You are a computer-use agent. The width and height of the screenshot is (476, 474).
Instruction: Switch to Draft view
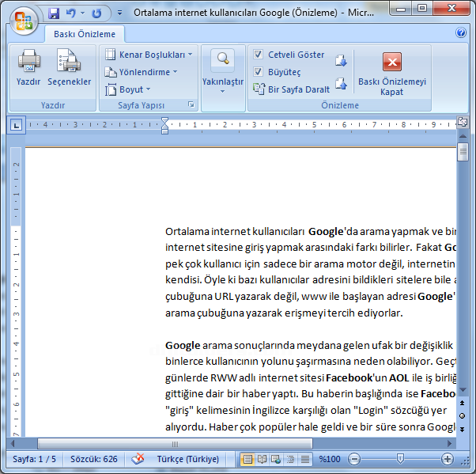pyautogui.click(x=304, y=459)
